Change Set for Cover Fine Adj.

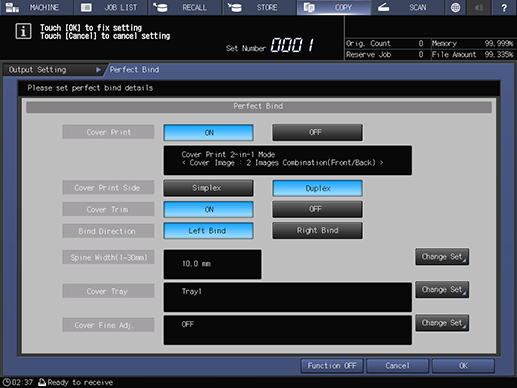point(442,323)
